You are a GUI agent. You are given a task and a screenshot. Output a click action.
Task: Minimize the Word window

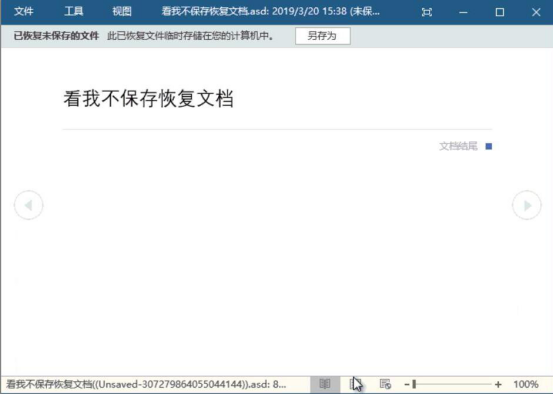tap(463, 12)
